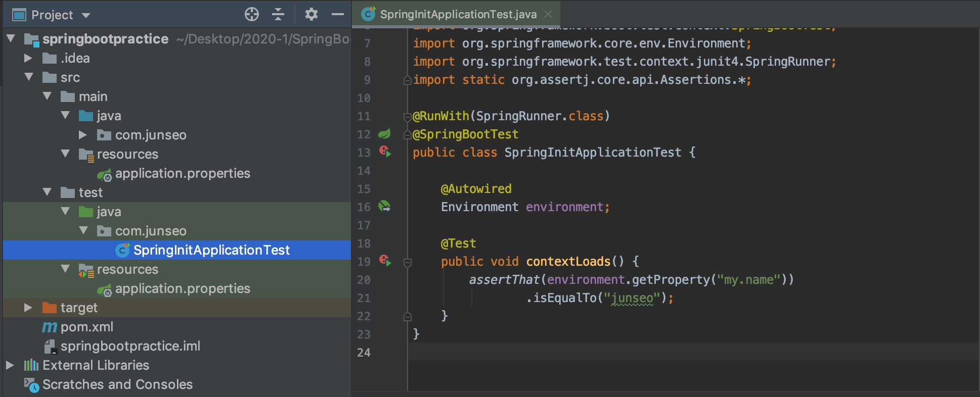980x397 pixels.
Task: Click the Spring leaf gutter icon at @SpringBootTest
Action: (385, 134)
